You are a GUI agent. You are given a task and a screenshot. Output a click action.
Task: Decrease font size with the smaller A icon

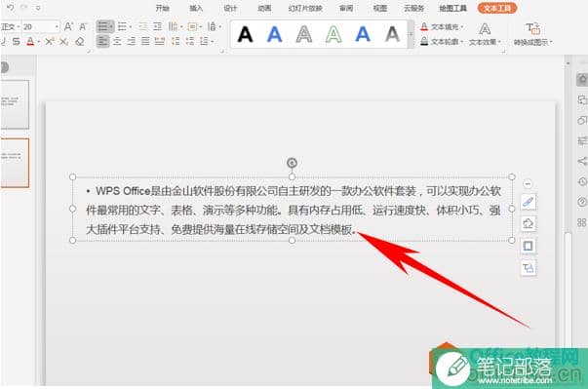[83, 26]
